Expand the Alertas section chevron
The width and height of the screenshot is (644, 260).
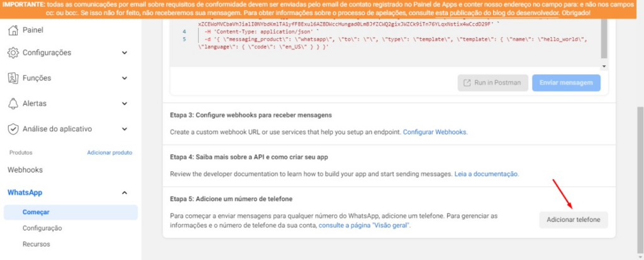123,103
